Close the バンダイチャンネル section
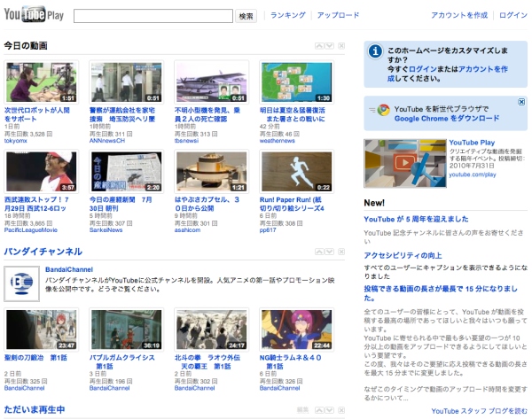Viewport: 532px width, 419px height. pos(341,252)
